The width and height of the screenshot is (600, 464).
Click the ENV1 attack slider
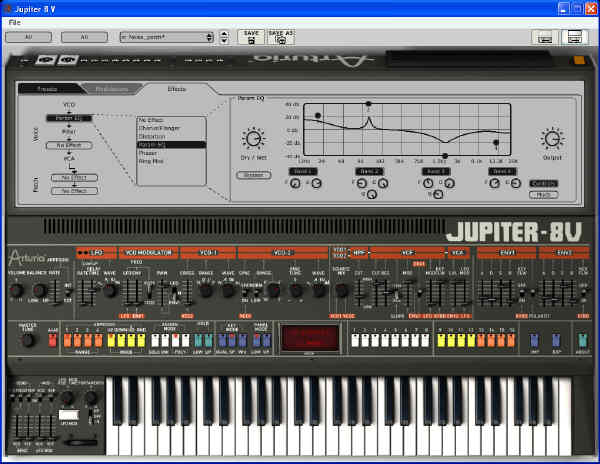point(482,293)
